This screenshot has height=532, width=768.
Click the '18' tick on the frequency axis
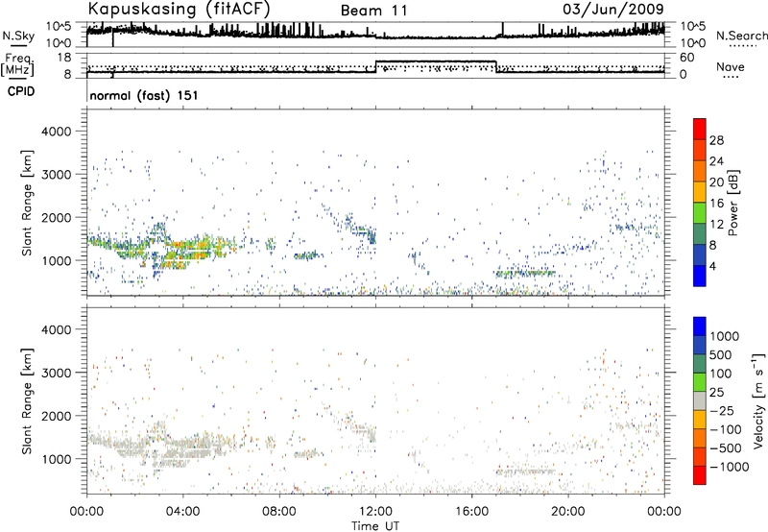coord(64,58)
